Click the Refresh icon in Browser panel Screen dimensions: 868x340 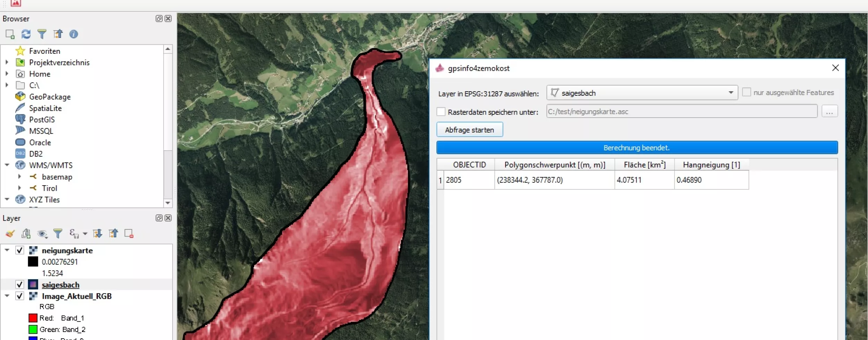tap(26, 34)
